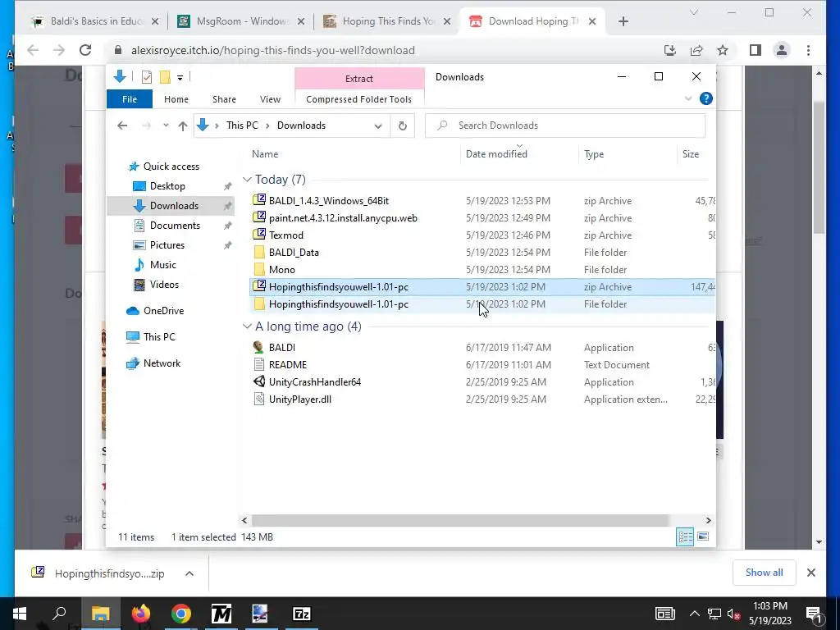Collapse the Today (7) group
The image size is (840, 630).
(x=247, y=180)
